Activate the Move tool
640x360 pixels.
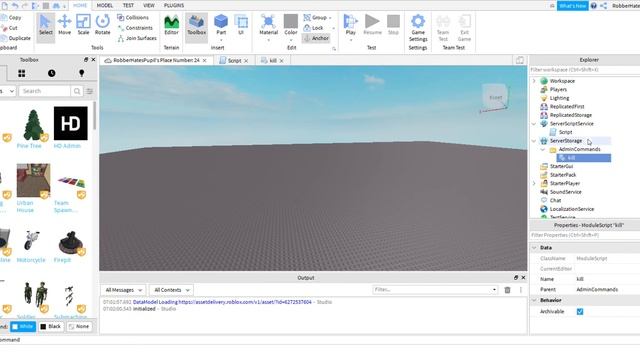pyautogui.click(x=64, y=25)
